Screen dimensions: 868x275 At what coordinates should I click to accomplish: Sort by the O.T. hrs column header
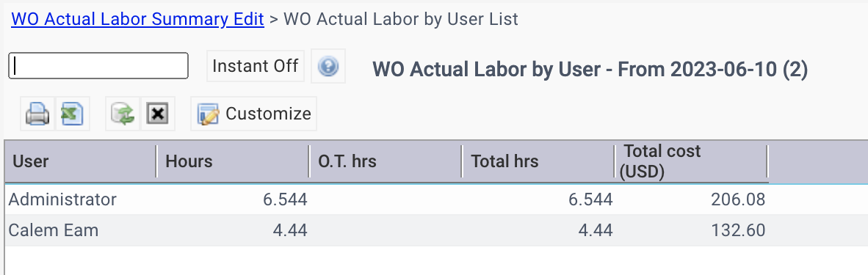pyautogui.click(x=386, y=161)
